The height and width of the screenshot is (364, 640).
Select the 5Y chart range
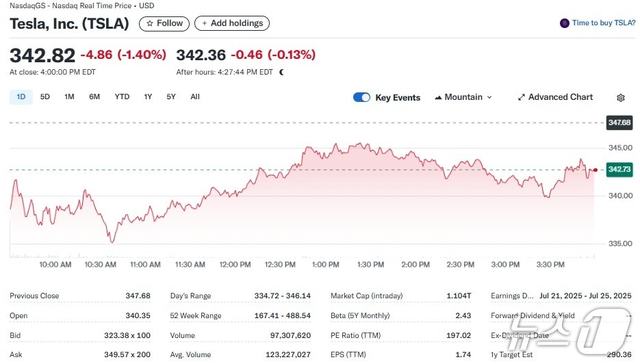coord(171,96)
